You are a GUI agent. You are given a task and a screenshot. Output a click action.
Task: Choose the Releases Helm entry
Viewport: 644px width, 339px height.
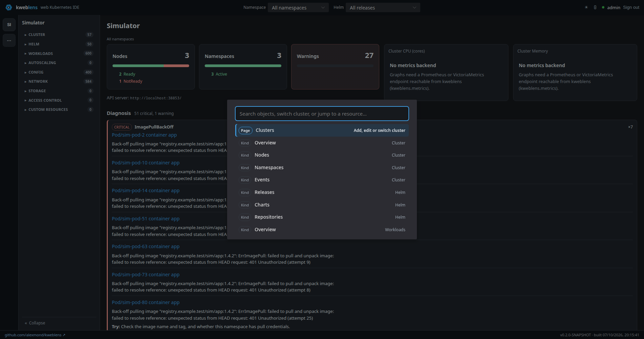point(322,192)
